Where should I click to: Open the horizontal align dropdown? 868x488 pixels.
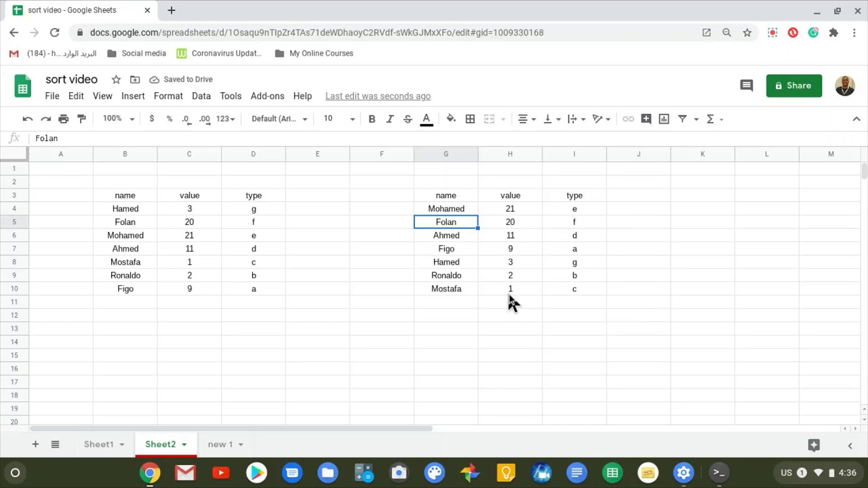(x=527, y=119)
